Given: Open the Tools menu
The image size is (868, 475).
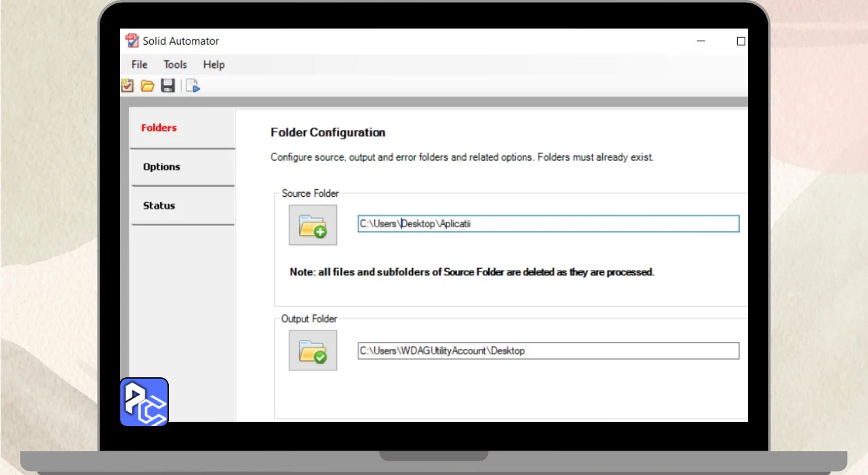Looking at the screenshot, I should [x=175, y=64].
